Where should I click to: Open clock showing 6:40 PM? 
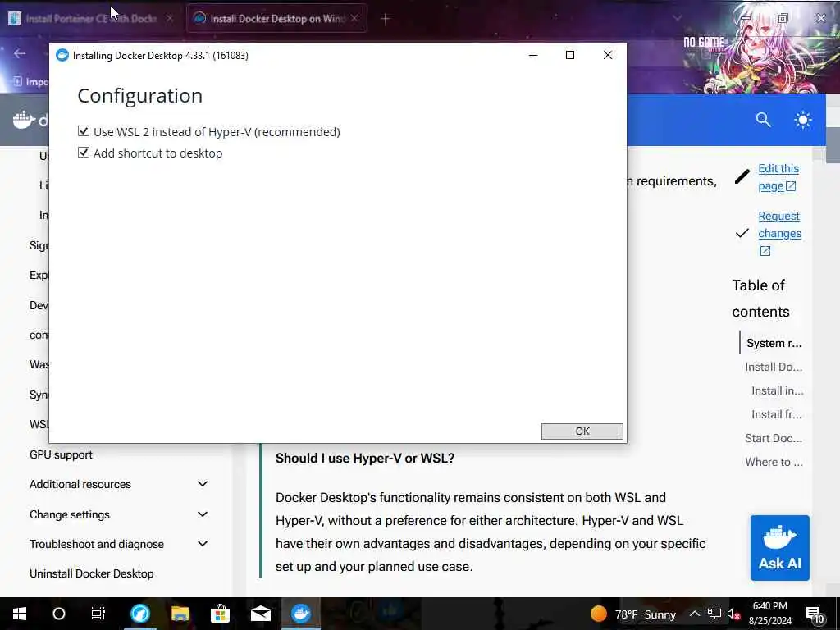pyautogui.click(x=769, y=614)
